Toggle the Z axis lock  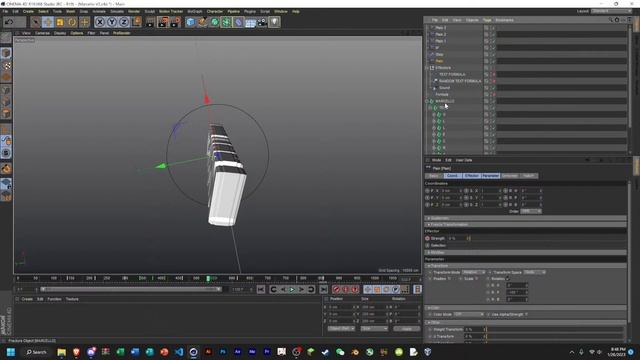pyautogui.click(x=124, y=22)
